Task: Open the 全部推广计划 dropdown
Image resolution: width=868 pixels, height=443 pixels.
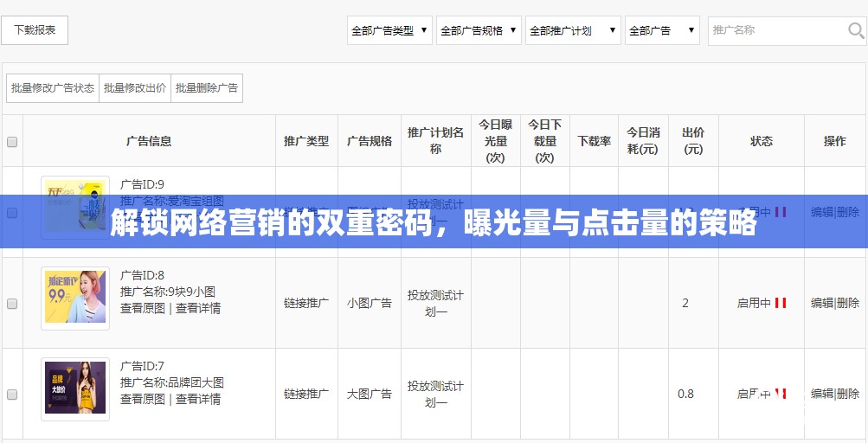Action: pos(573,30)
